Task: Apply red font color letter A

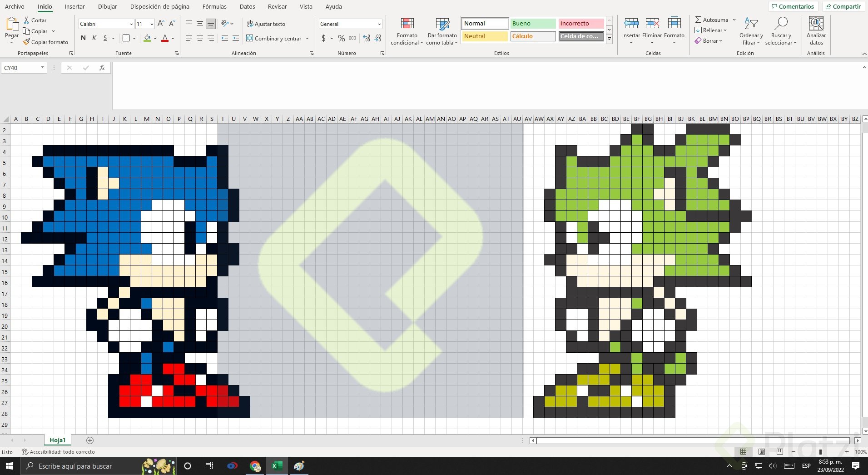Action: (165, 38)
